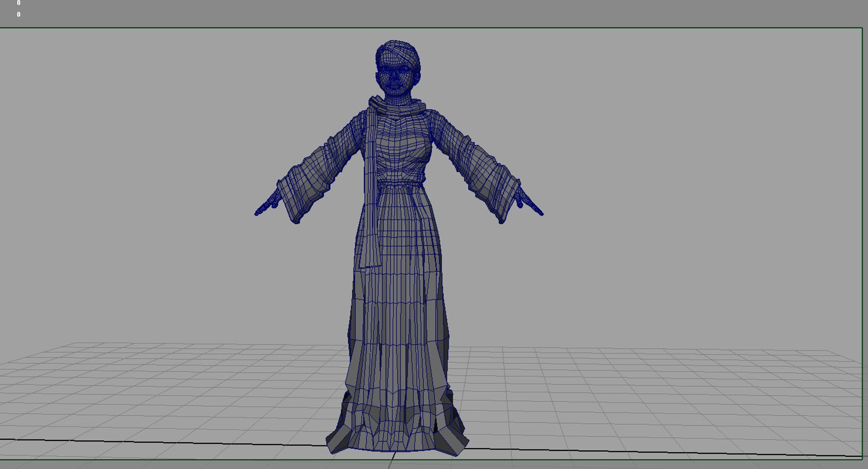Image resolution: width=868 pixels, height=469 pixels.
Task: Click the flared hem of the dress
Action: 397,422
